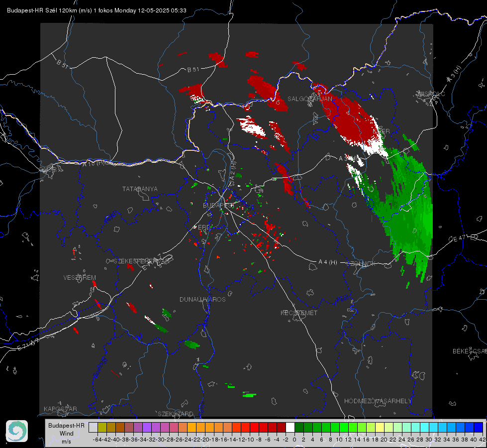Select the MISKOLC city label
The width and height of the screenshot is (487, 448).
[431, 94]
